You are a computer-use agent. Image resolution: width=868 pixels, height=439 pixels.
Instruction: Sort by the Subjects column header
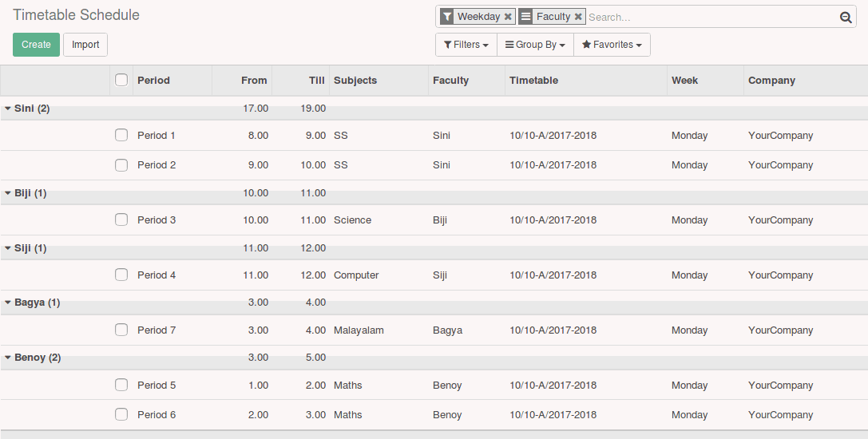pos(355,80)
